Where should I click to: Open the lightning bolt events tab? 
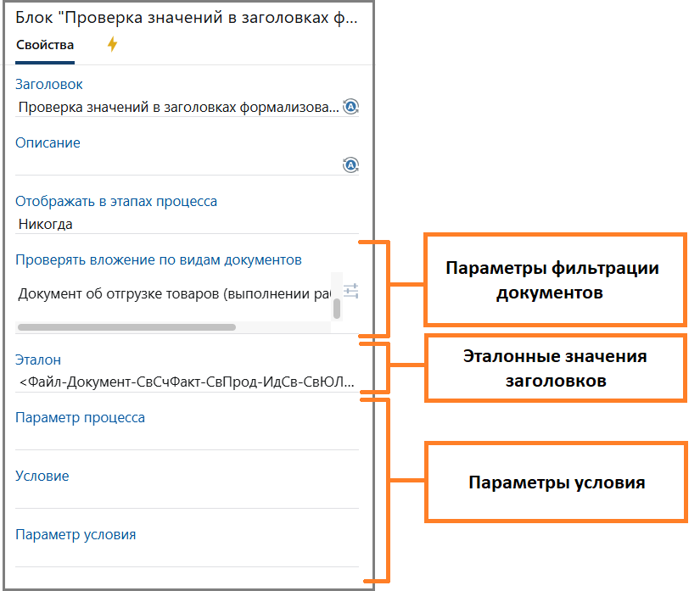[x=112, y=46]
